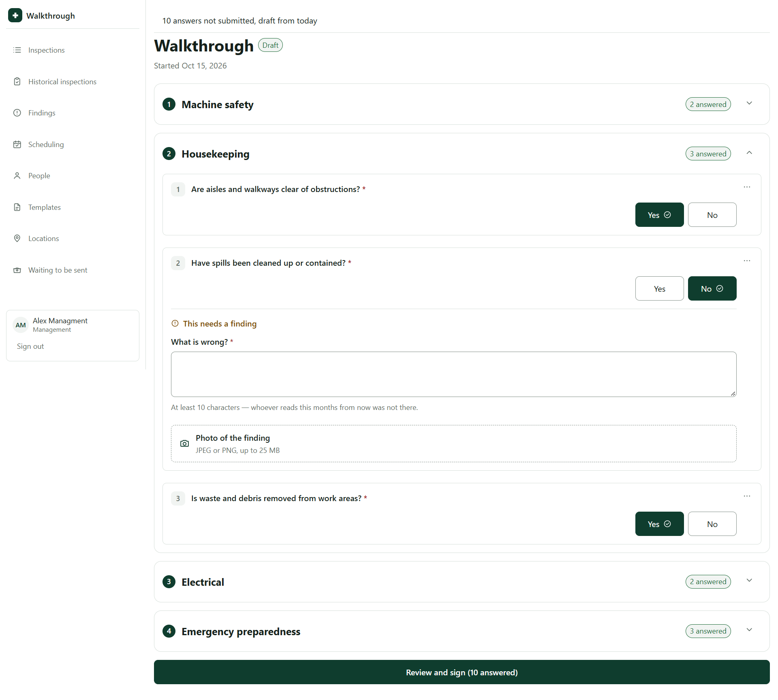Viewport: 778px width, 700px height.
Task: Click the AM user avatar
Action: pyautogui.click(x=21, y=325)
